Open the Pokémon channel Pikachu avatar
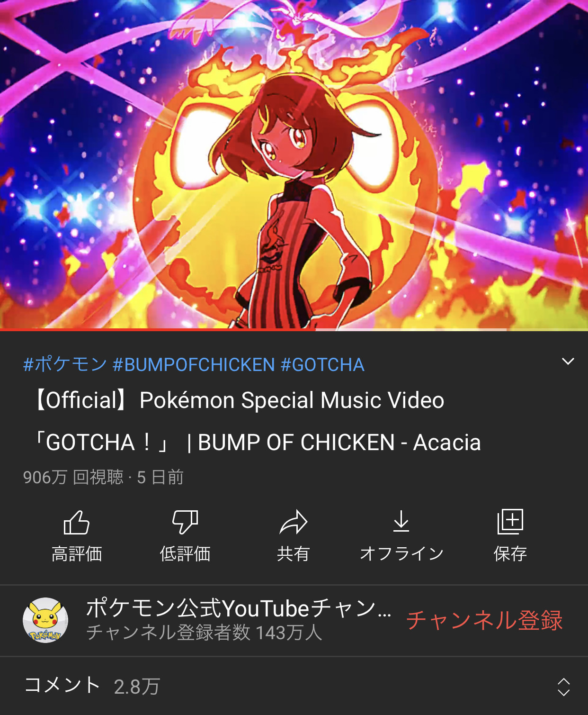The image size is (588, 715). [45, 620]
